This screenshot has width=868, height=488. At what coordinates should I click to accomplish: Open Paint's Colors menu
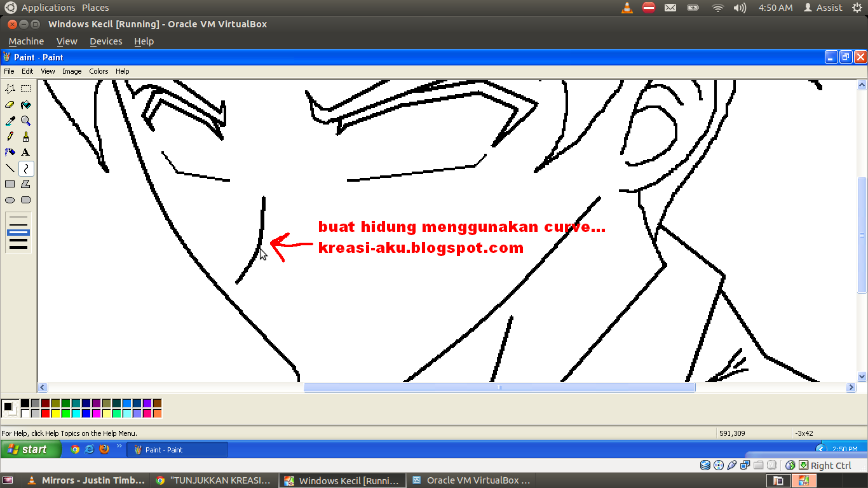tap(98, 71)
